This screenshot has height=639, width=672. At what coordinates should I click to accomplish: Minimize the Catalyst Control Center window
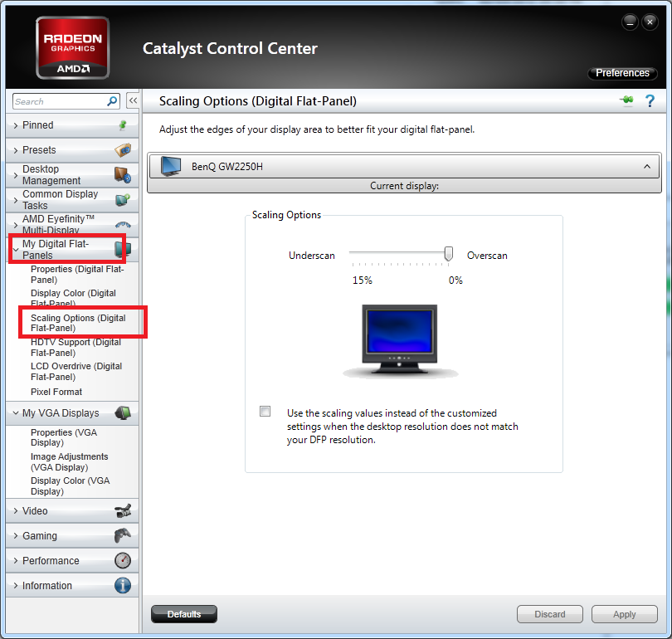pyautogui.click(x=630, y=22)
